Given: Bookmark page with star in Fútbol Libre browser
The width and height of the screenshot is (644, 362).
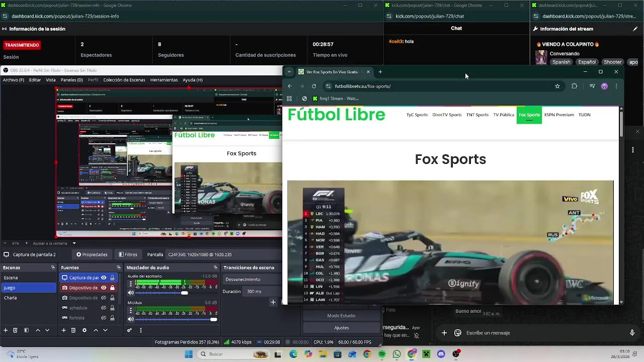Looking at the screenshot, I should point(557,86).
